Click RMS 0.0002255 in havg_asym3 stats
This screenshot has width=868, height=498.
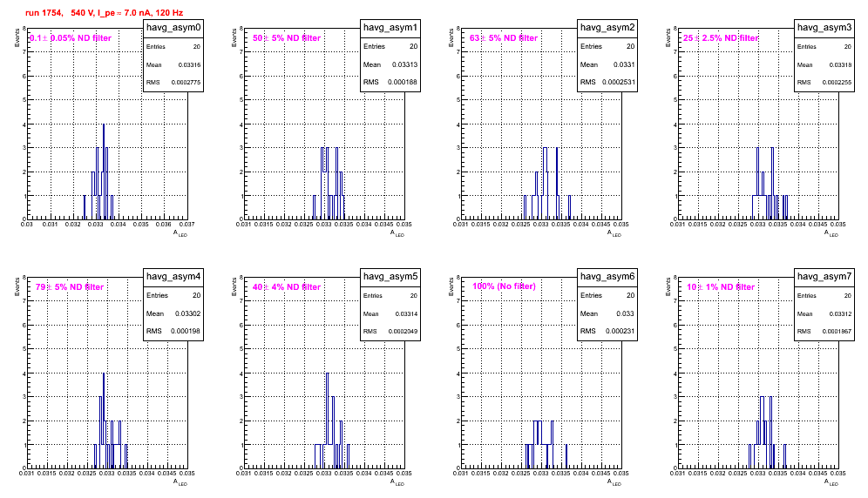pyautogui.click(x=824, y=83)
